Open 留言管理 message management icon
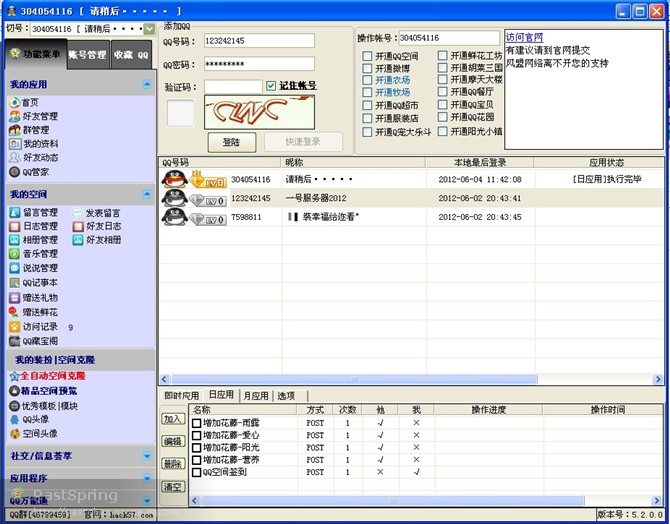Screen dimensions: 670x524 coord(15,212)
